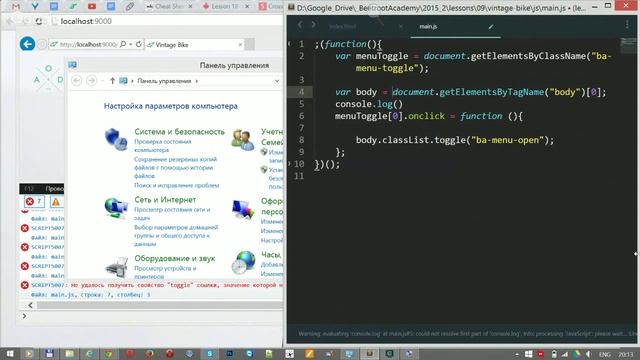Click the clock and globe icon
This screenshot has width=640, height=360.
(x=244, y=262)
